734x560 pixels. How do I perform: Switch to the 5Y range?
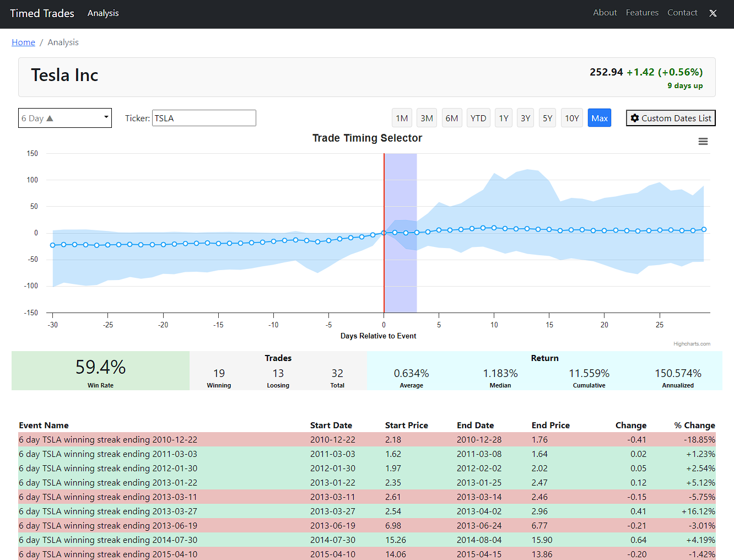coord(547,118)
